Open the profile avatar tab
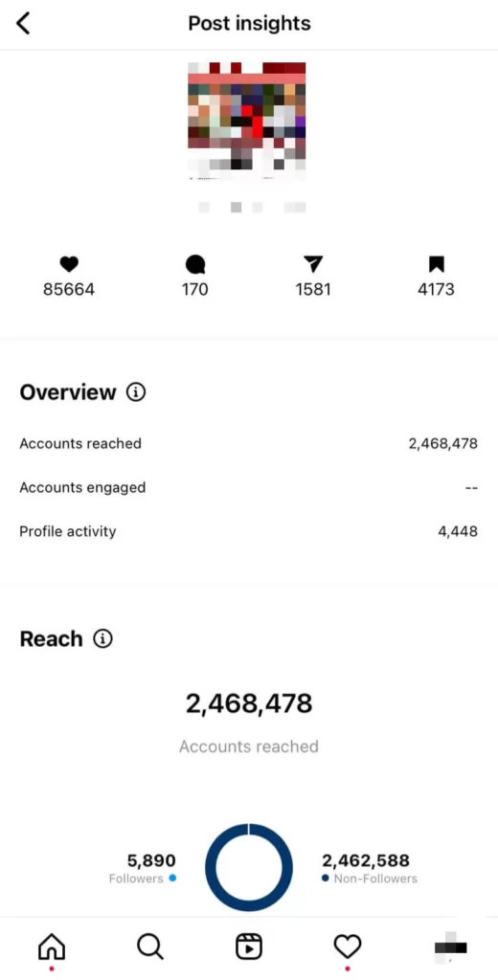 450,947
